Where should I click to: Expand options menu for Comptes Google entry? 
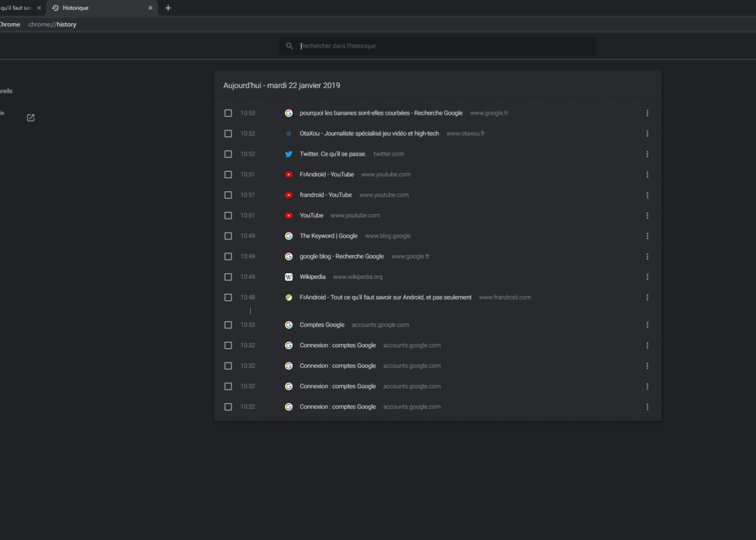647,325
